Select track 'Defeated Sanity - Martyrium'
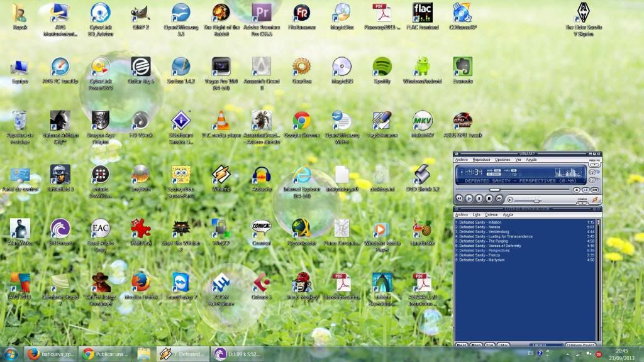The height and width of the screenshot is (362, 644). pos(525,260)
